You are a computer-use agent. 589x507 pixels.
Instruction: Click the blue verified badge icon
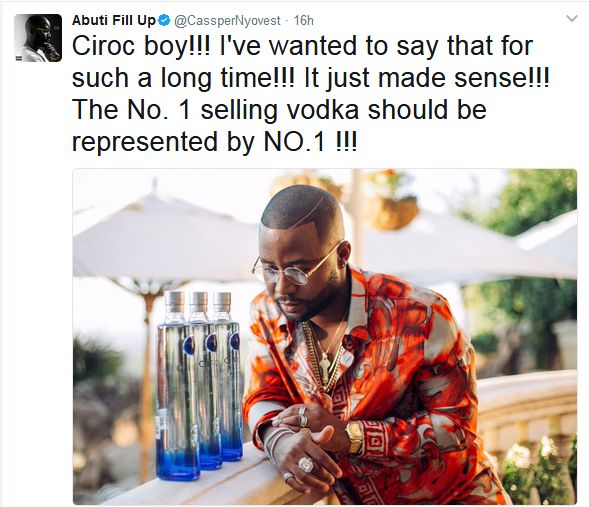click(164, 20)
